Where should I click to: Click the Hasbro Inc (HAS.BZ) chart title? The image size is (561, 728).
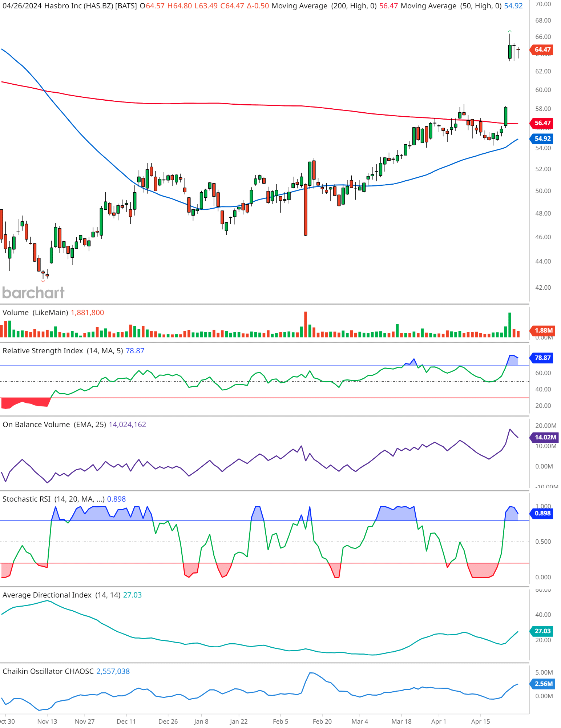pyautogui.click(x=91, y=6)
